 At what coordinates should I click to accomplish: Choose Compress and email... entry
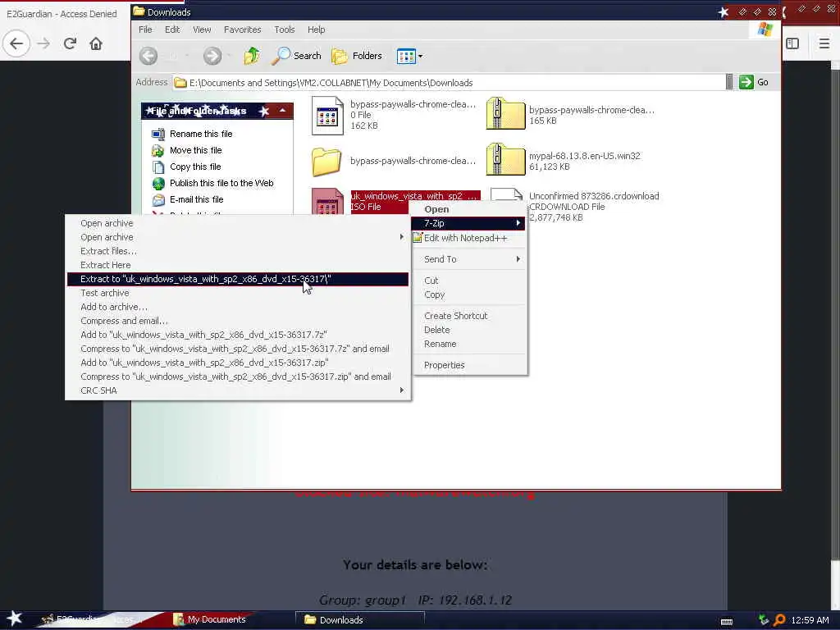click(x=238, y=321)
